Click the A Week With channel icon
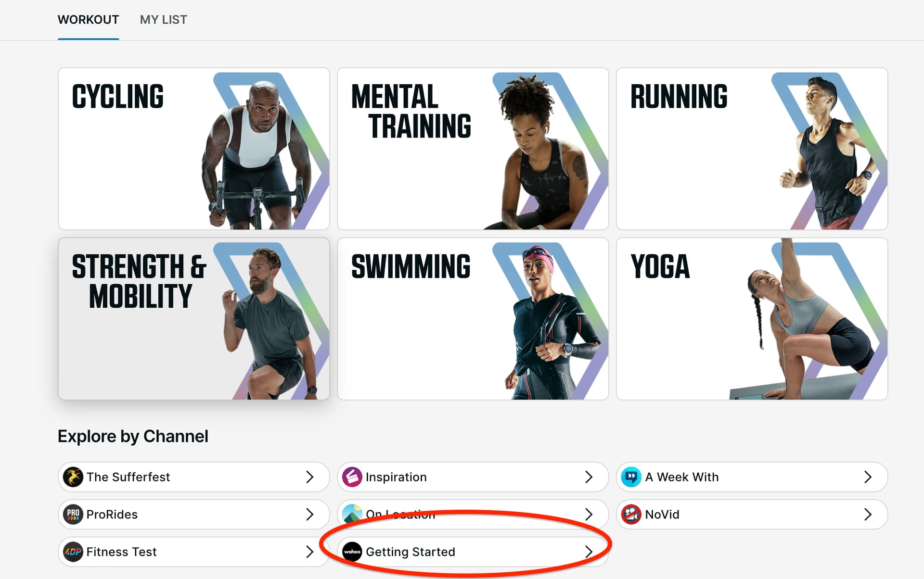 (631, 477)
